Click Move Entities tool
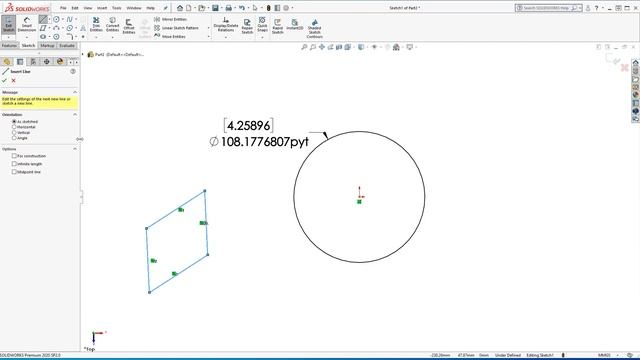The height and width of the screenshot is (360, 640). coord(170,36)
